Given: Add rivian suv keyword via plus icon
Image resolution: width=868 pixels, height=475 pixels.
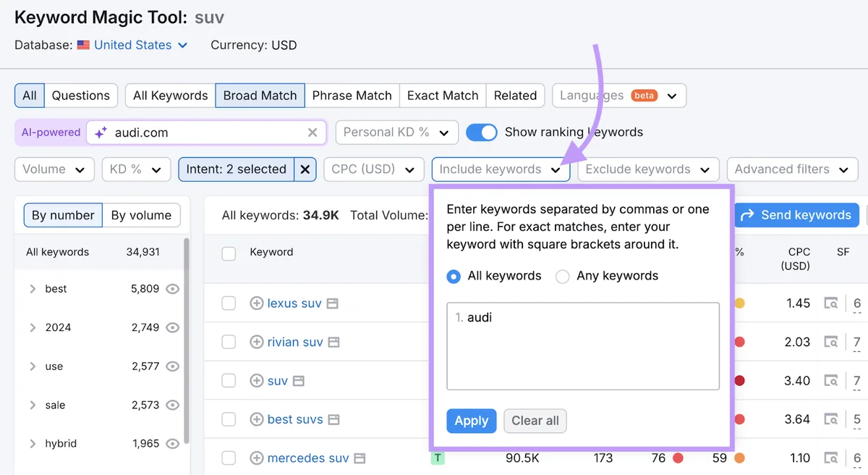Looking at the screenshot, I should coord(256,342).
